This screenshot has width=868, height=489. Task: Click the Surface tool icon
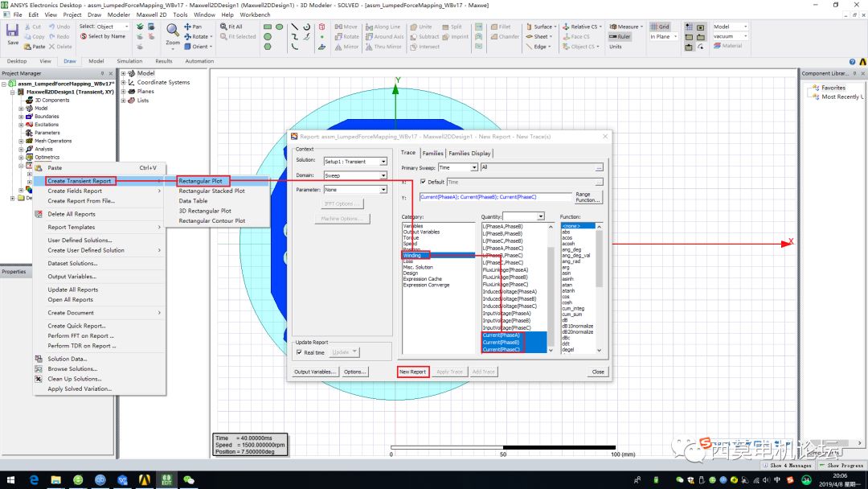(x=529, y=27)
